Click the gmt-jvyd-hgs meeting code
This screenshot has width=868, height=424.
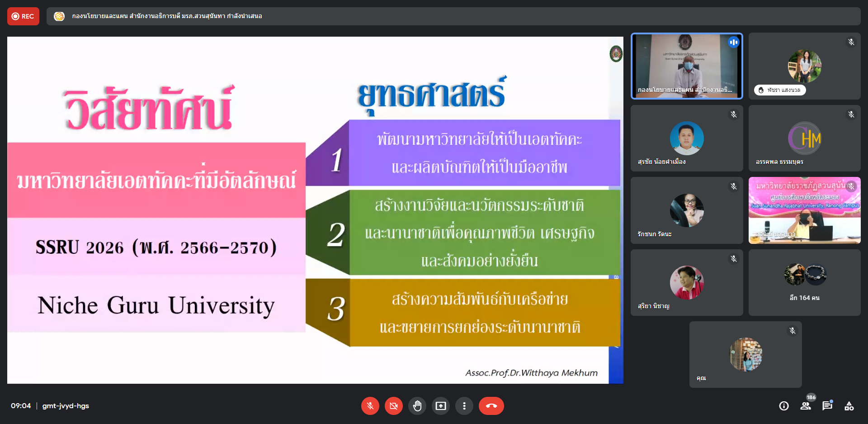pos(66,406)
